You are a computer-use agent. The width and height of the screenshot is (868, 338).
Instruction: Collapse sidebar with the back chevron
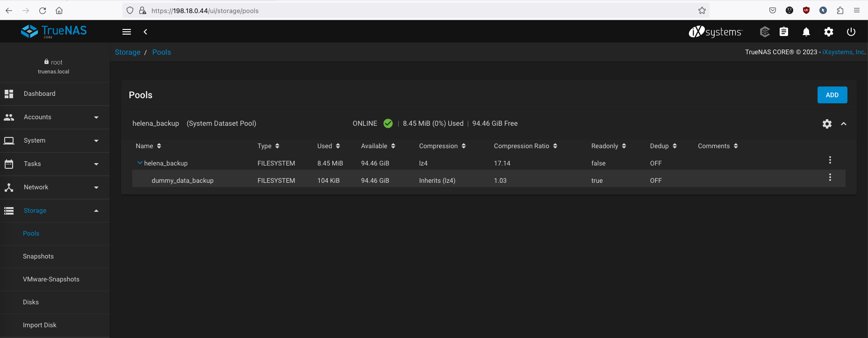(145, 32)
